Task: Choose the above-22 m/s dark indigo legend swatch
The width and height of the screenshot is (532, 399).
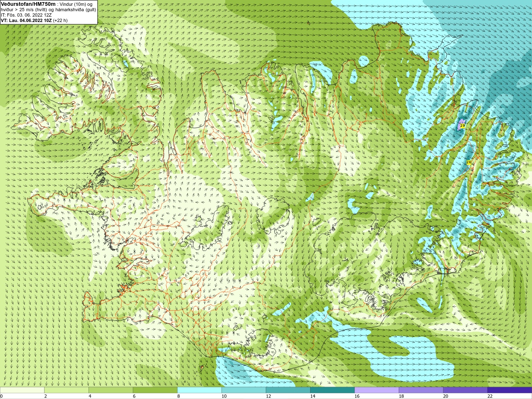Action: [510, 390]
